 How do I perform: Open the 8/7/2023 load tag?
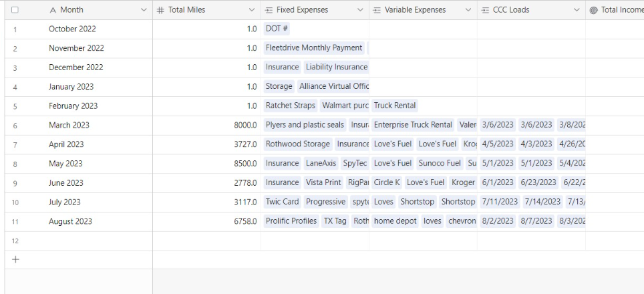tap(536, 221)
